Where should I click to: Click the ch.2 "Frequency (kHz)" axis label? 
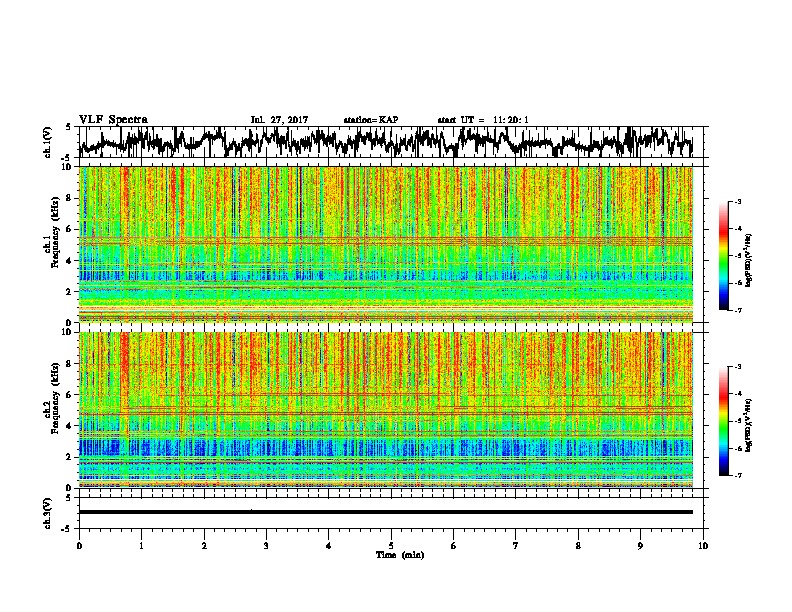coord(56,398)
